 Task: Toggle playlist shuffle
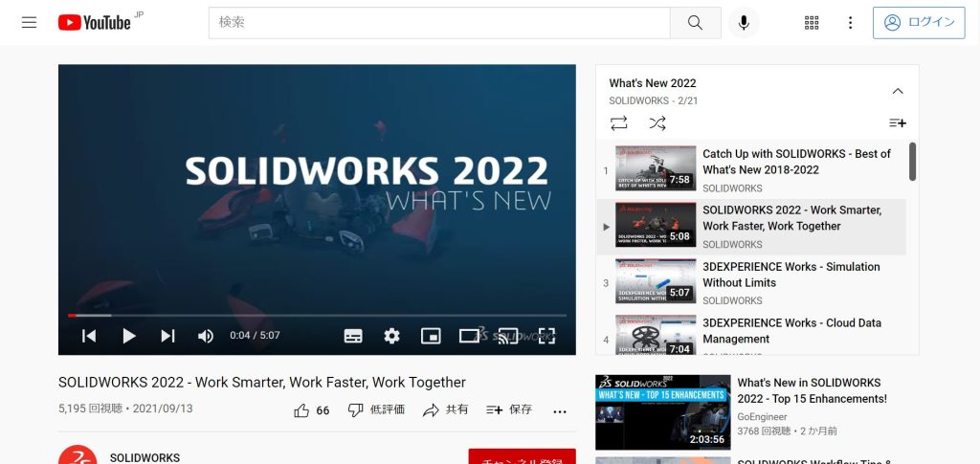(657, 123)
